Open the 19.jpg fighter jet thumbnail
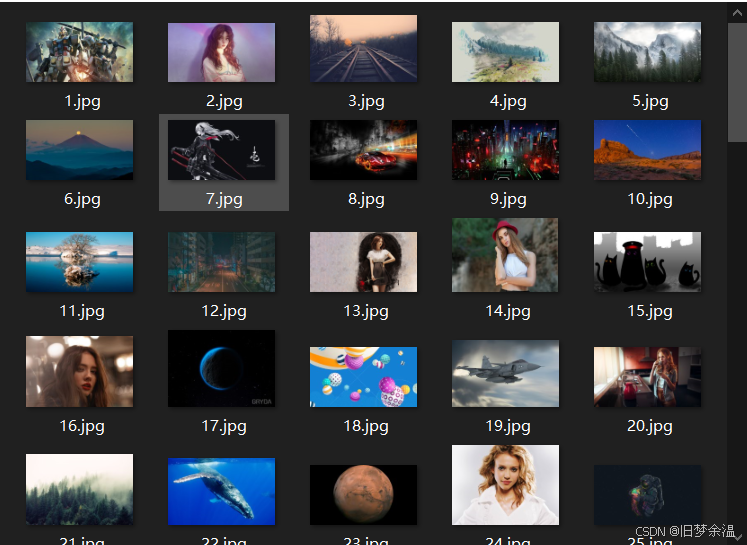This screenshot has height=545, width=747. 505,373
